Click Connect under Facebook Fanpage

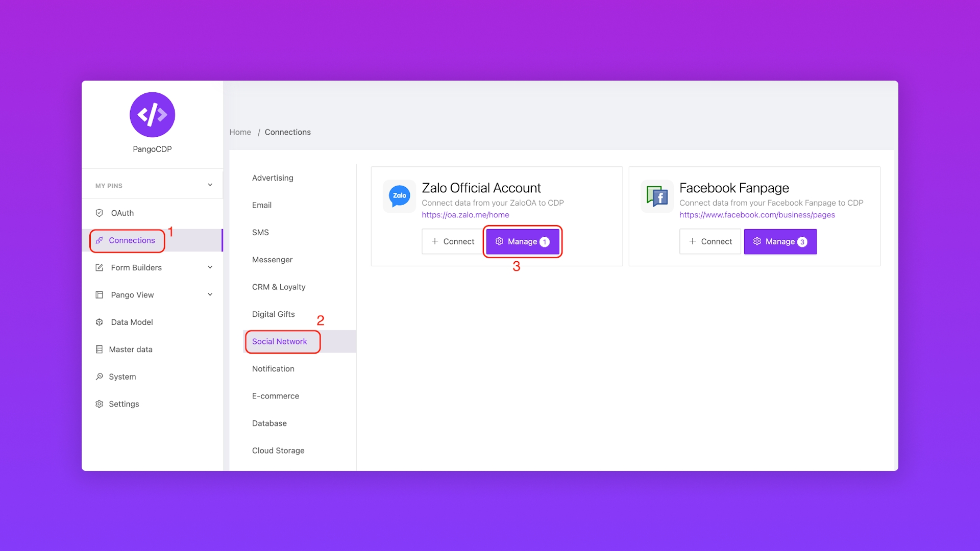[710, 241]
